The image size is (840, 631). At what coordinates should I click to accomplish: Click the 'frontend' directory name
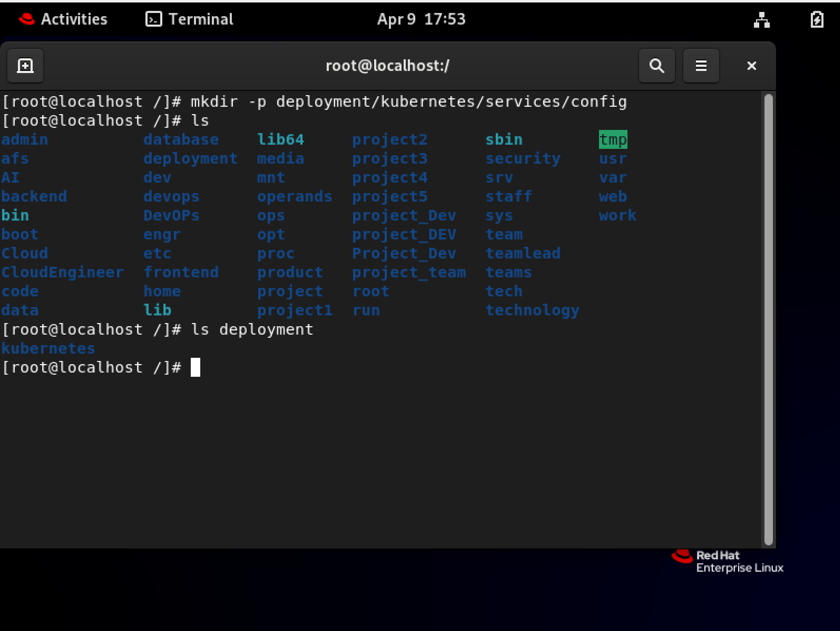[x=181, y=272]
